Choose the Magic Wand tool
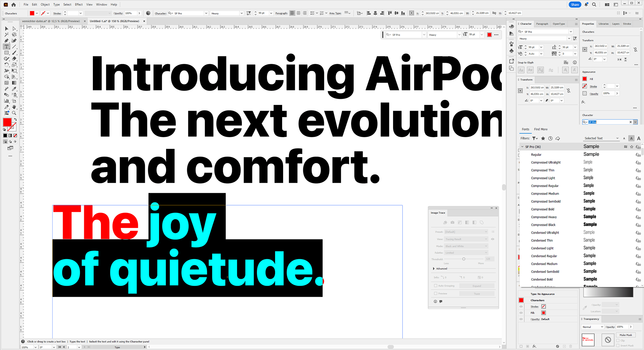The height and width of the screenshot is (350, 644). click(x=6, y=35)
